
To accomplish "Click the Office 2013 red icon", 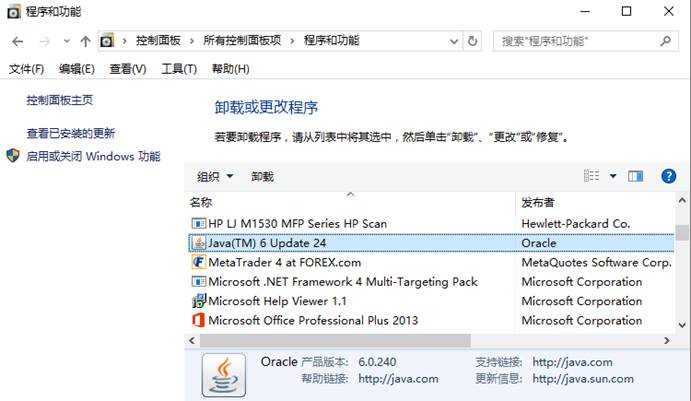I will [199, 320].
